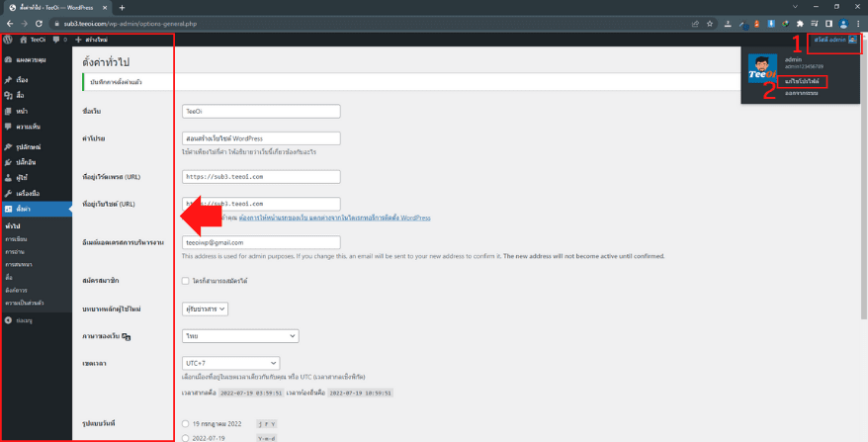Click the orange extension icon in toolbar

click(x=756, y=24)
